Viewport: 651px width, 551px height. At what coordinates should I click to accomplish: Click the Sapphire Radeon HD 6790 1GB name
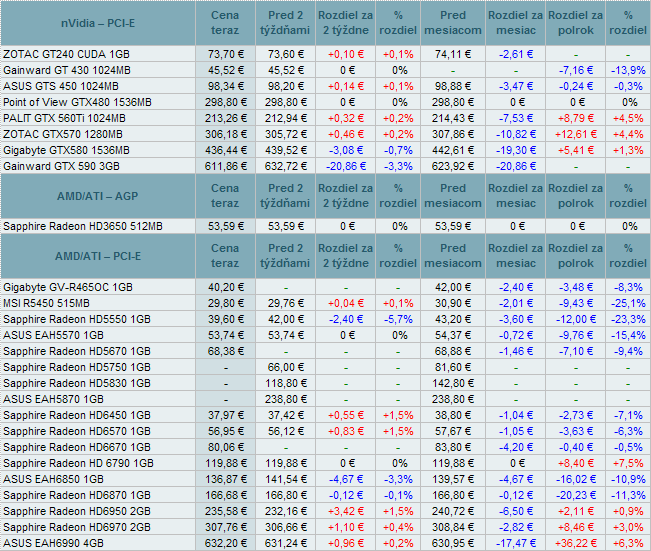click(78, 463)
